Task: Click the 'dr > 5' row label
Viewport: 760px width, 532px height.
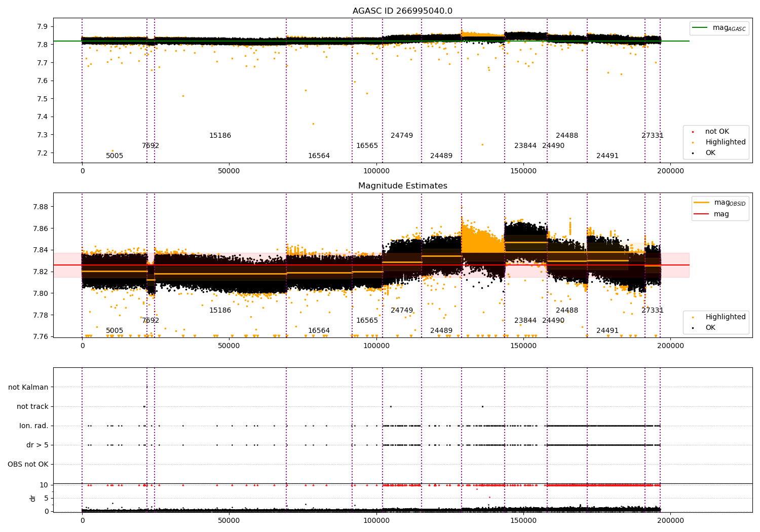Action: (37, 445)
